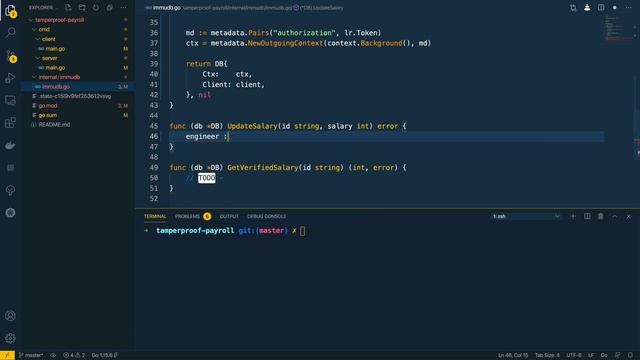Click errors and warnings count in status bar
The width and height of the screenshot is (640, 360).
[x=74, y=355]
